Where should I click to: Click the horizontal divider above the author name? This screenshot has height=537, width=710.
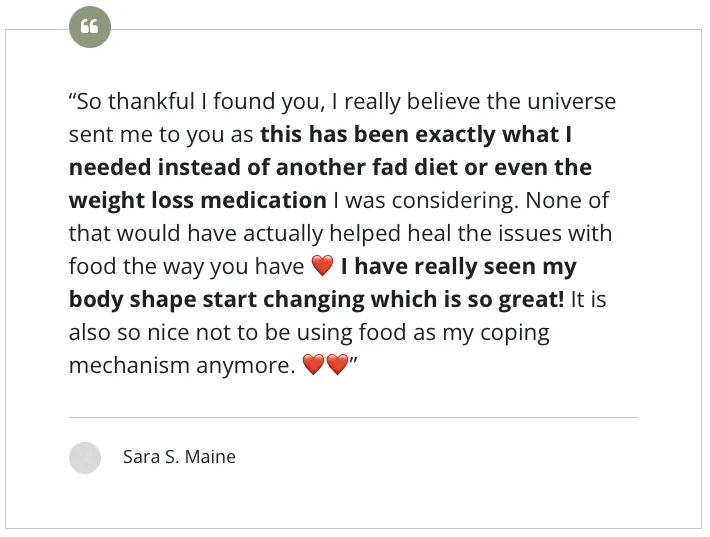352,417
